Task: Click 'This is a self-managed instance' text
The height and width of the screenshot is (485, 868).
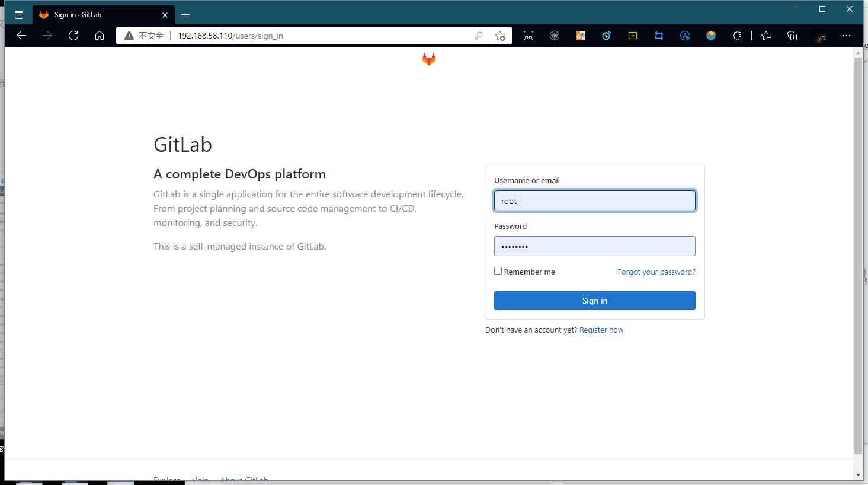Action: tap(239, 246)
